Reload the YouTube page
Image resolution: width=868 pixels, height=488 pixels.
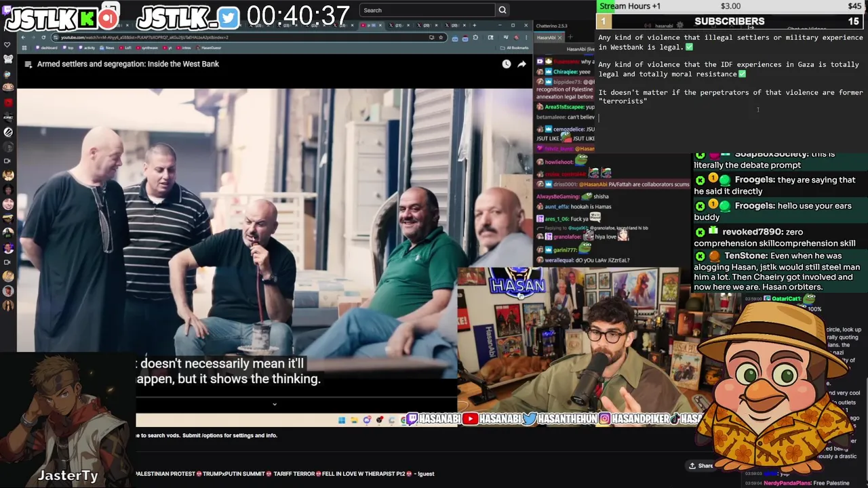43,37
